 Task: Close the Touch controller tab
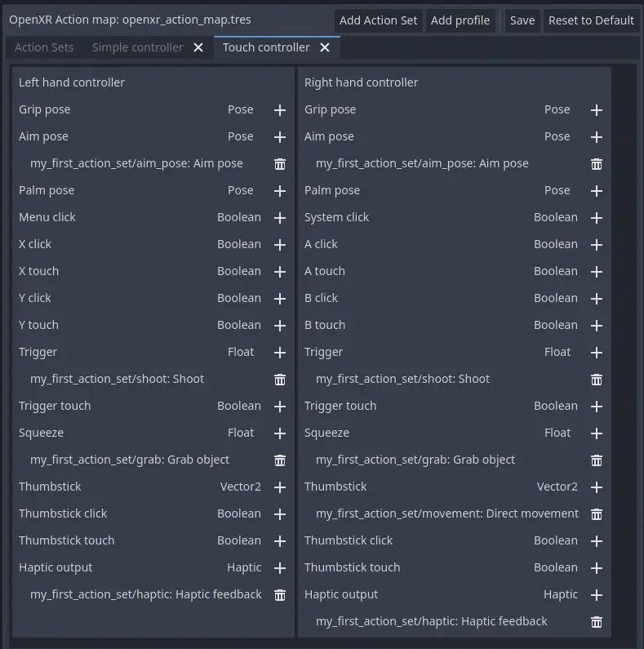[325, 47]
